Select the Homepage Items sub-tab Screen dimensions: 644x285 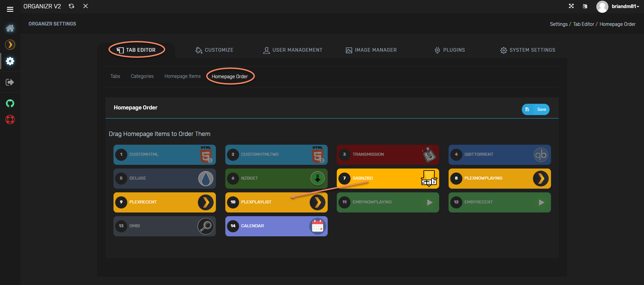tap(182, 76)
